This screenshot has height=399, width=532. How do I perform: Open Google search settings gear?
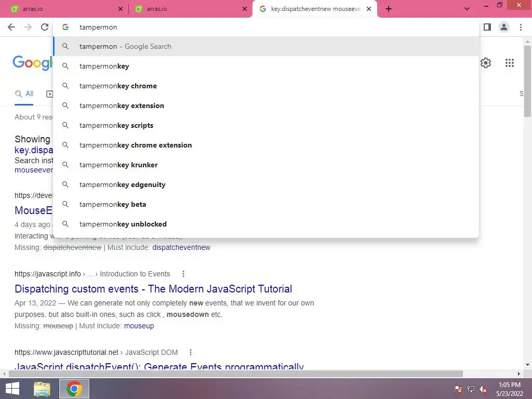point(486,63)
